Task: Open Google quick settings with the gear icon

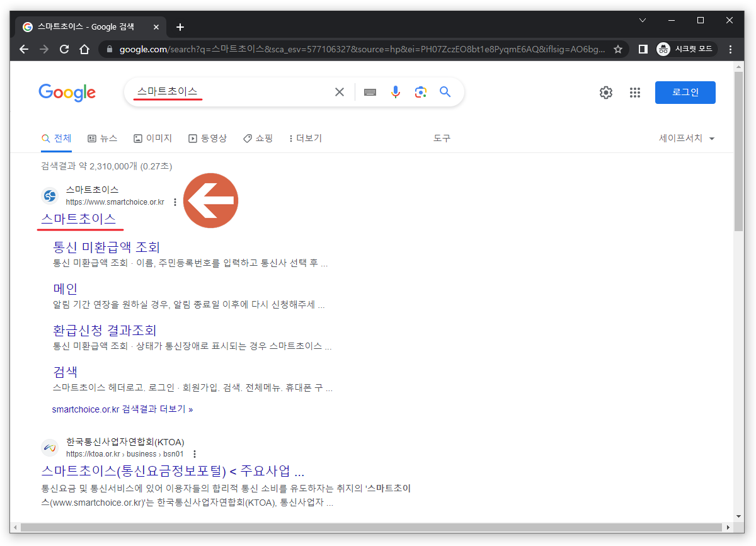Action: 606,93
